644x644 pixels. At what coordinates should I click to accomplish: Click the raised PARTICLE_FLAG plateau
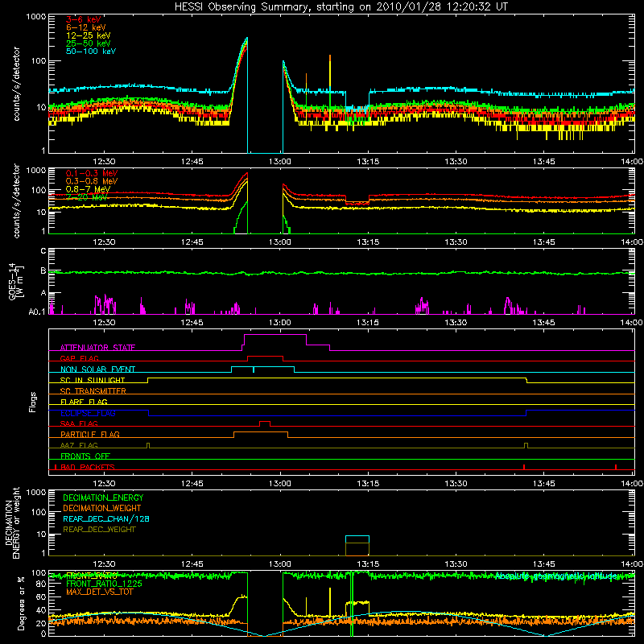(261, 432)
